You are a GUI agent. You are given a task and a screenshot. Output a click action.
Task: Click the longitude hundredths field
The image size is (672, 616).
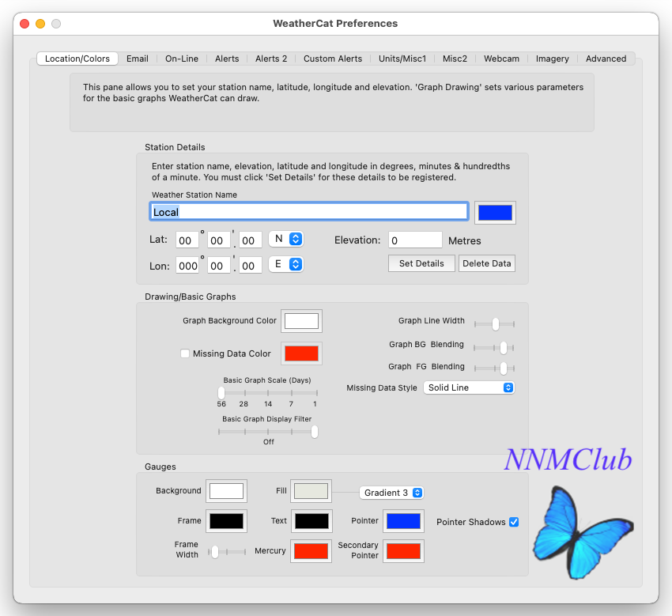tap(251, 266)
